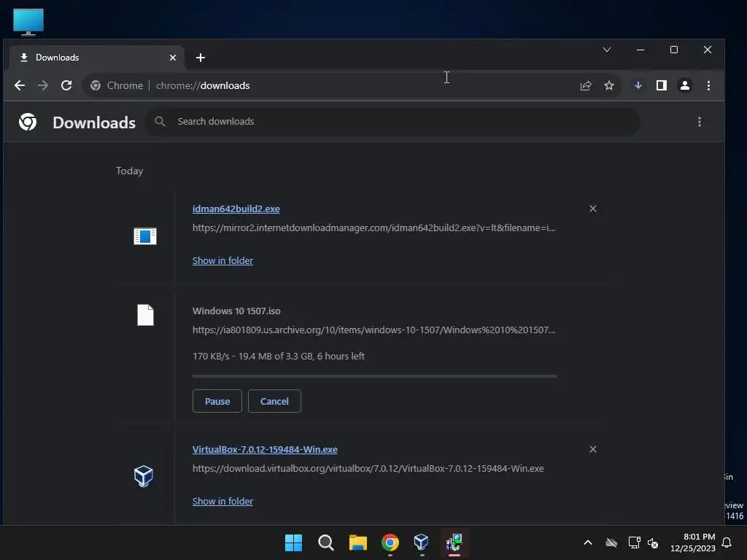Close the Downloads tab

coord(173,58)
